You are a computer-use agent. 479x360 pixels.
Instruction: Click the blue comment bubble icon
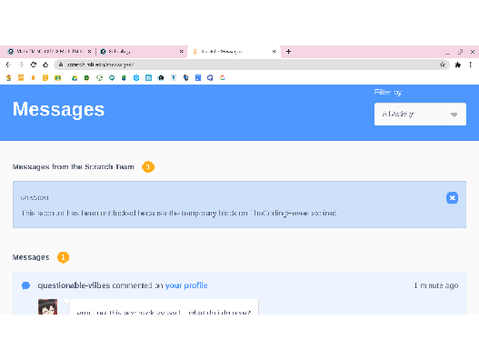click(x=26, y=286)
